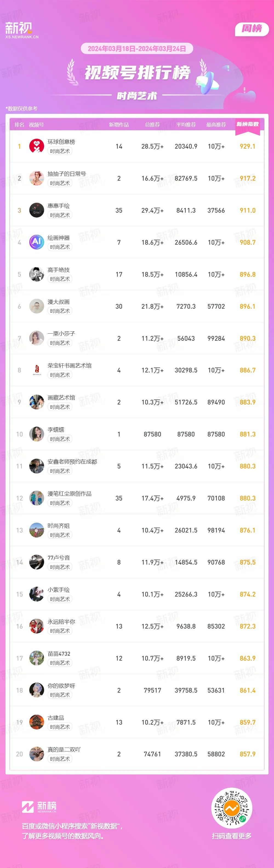Click the 绘画神器 AI logo avatar
The image size is (274, 868).
tap(37, 242)
